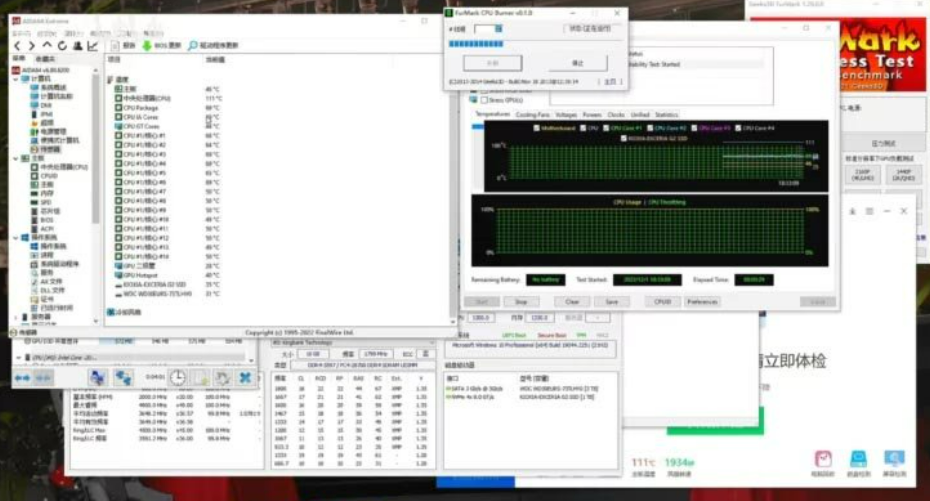Select the CPUID item in AIDA64 tree
The height and width of the screenshot is (501, 930).
coord(44,175)
